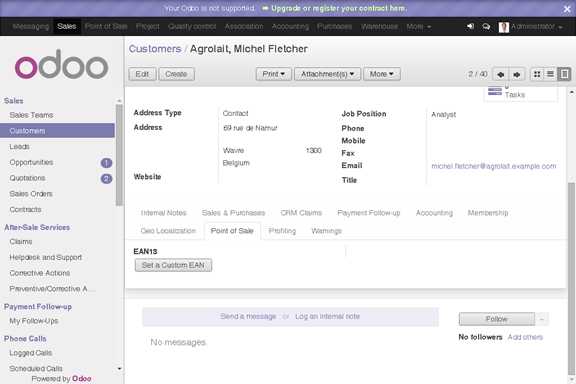Open Sales Orders in sidebar
The image size is (576, 384).
point(31,194)
